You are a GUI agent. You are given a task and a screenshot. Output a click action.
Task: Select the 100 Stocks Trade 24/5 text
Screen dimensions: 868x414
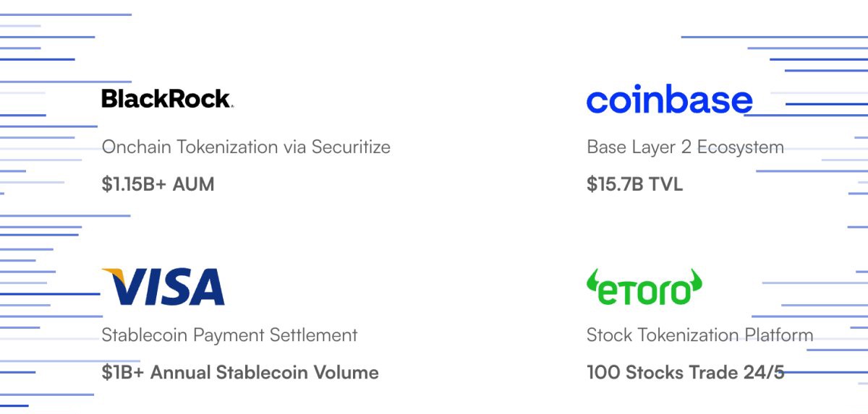[685, 373]
